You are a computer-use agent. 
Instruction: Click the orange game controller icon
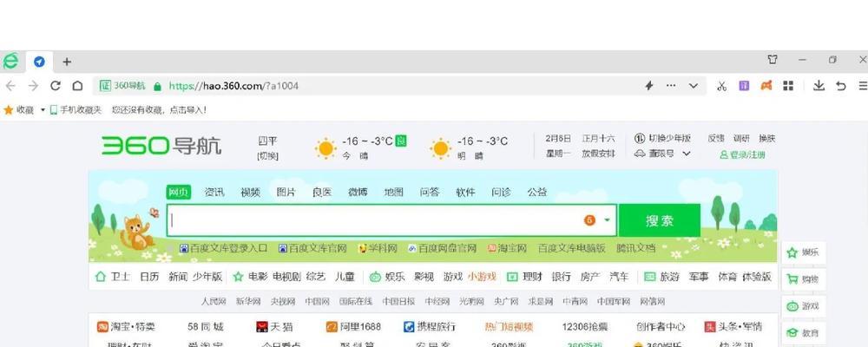(766, 86)
